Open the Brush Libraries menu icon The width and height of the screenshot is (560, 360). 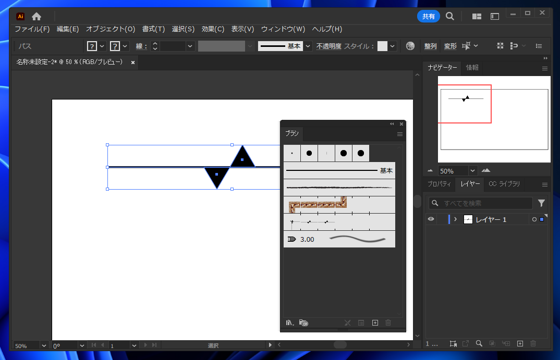(289, 323)
